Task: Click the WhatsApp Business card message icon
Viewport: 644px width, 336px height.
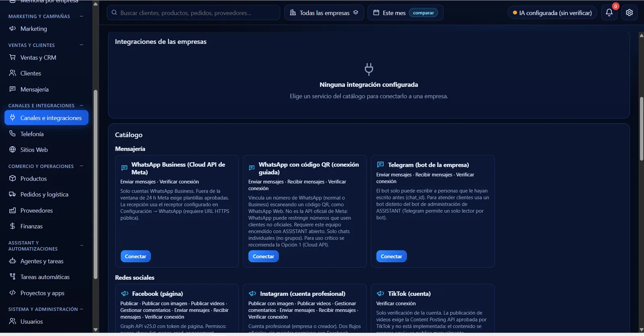Action: click(x=124, y=168)
